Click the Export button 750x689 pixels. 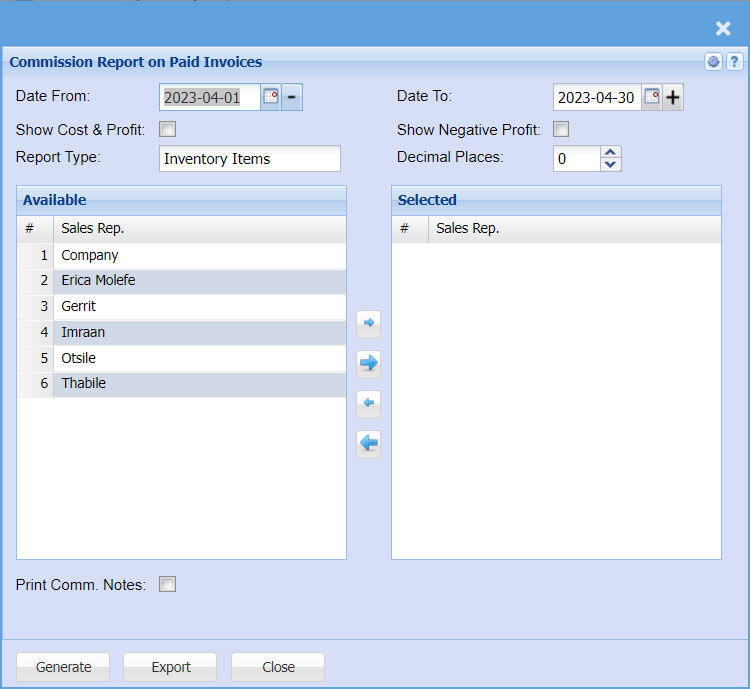pos(170,667)
